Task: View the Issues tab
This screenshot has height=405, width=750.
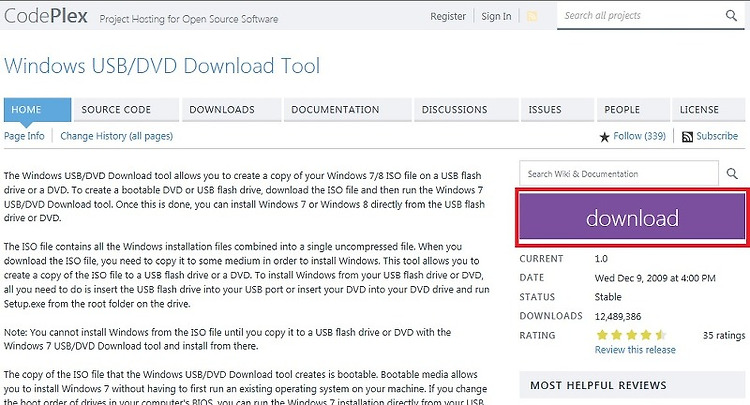Action: pos(558,109)
